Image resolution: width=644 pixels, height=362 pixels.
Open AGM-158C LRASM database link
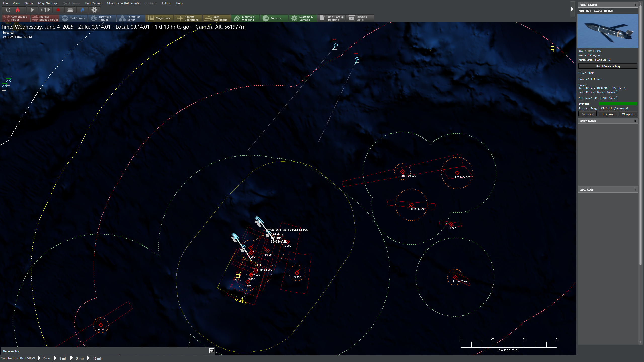click(590, 51)
